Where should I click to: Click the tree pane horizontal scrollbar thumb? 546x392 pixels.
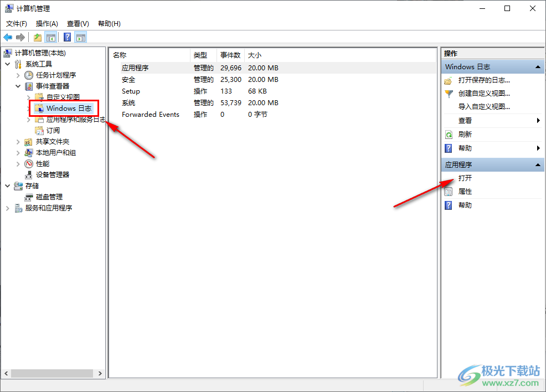tap(52, 374)
